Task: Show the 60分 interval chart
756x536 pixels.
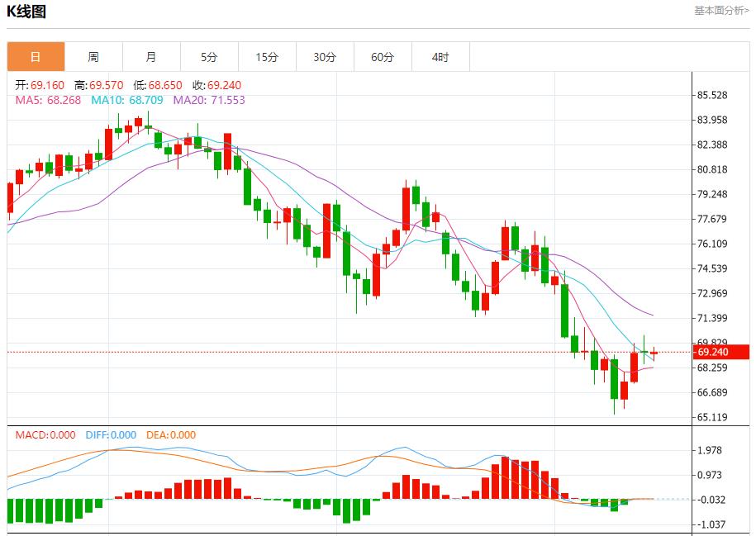Action: pyautogui.click(x=383, y=57)
